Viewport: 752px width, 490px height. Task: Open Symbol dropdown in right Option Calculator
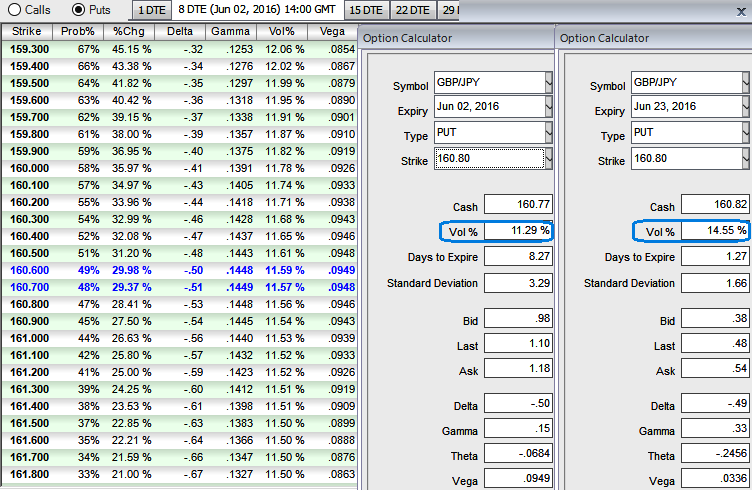(x=746, y=82)
